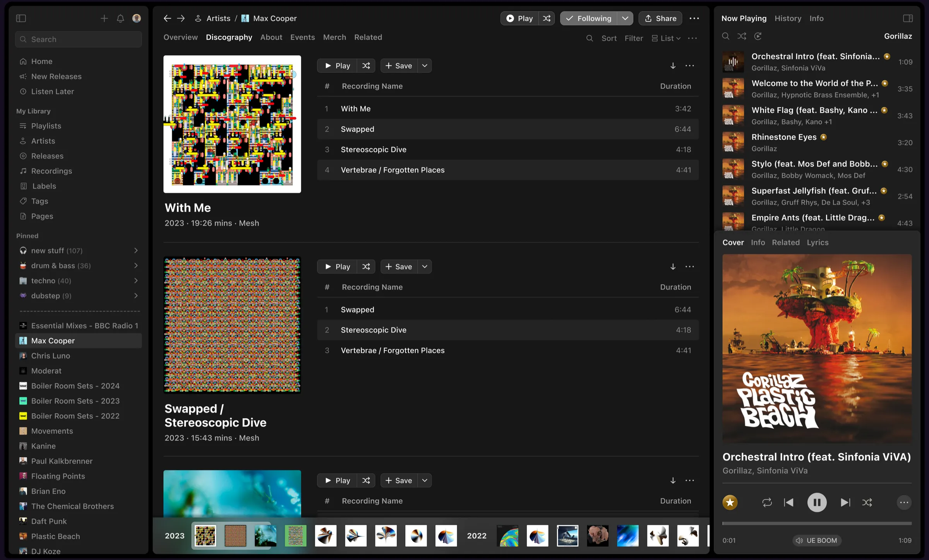The height and width of the screenshot is (560, 929).
Task: Toggle the Following artist button
Action: (x=589, y=18)
